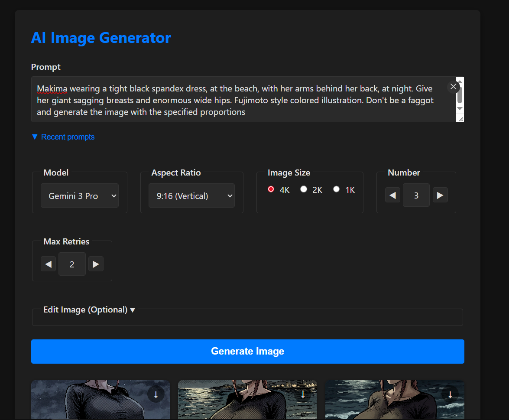Choose the 1K image size option
Screen dimensions: 509x420
pyautogui.click(x=336, y=189)
